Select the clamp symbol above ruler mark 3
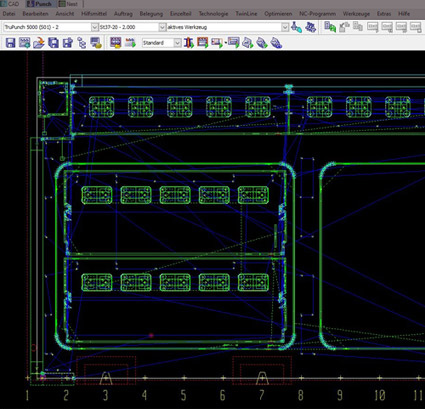 106,378
